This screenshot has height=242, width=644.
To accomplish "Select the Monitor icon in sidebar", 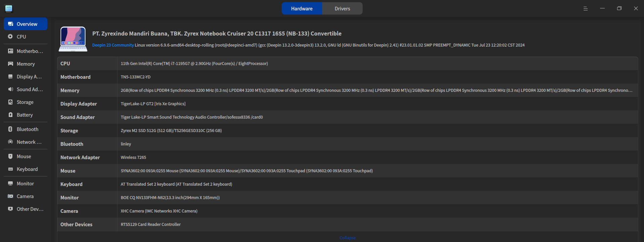I will 10,183.
